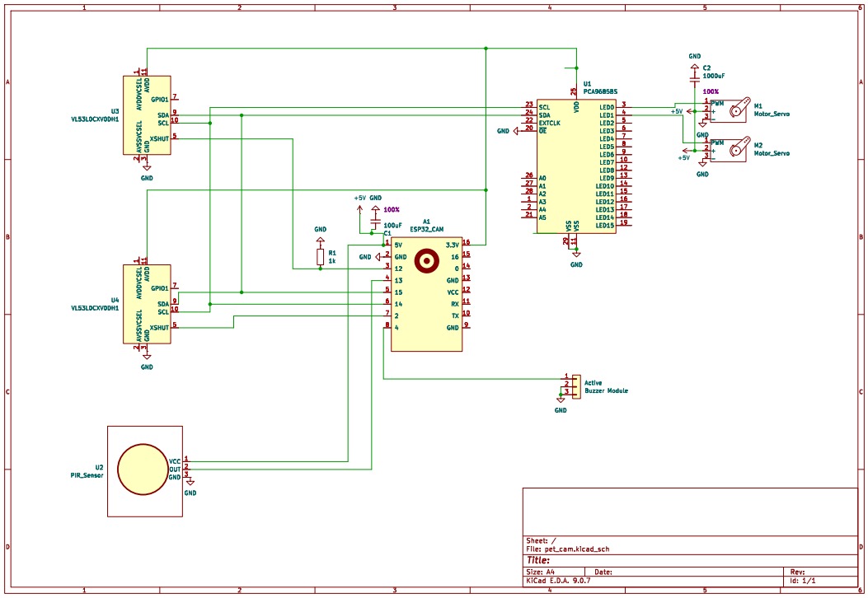
Task: Click the 'Date:' field in title block
Action: 603,572
